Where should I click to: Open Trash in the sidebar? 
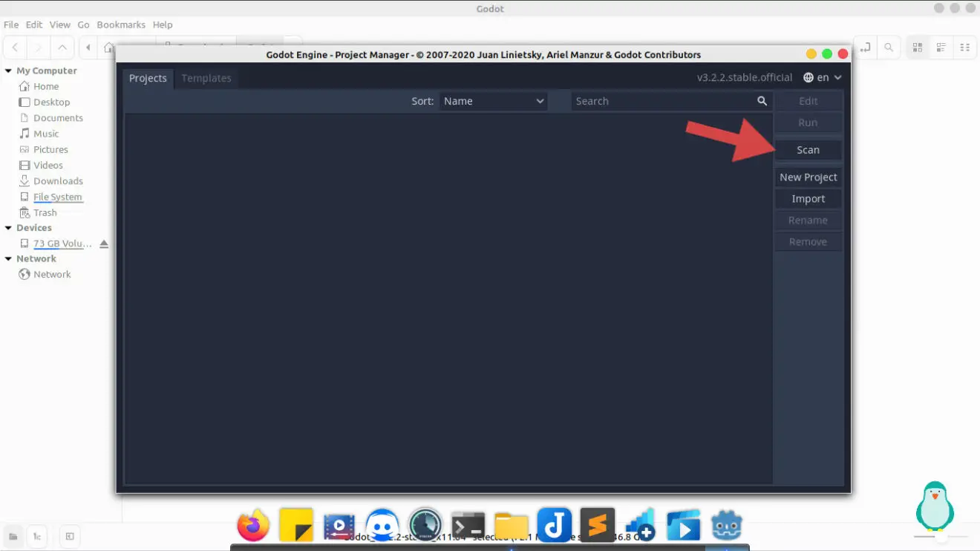click(x=45, y=212)
